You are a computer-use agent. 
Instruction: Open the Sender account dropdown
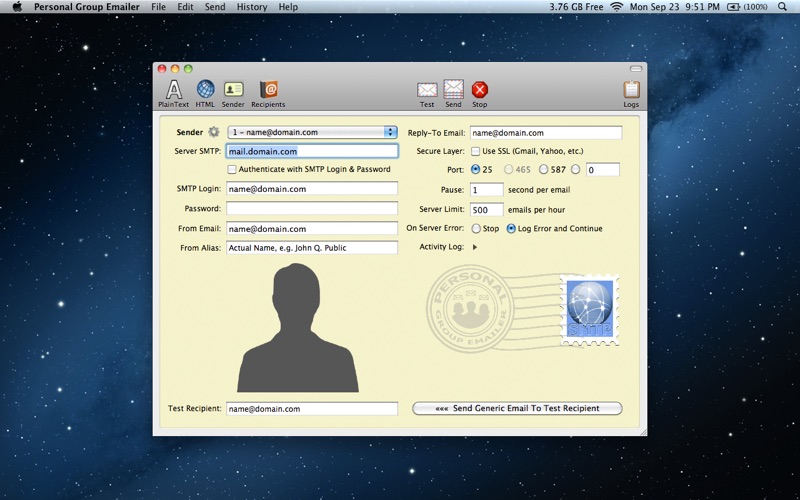coord(312,132)
